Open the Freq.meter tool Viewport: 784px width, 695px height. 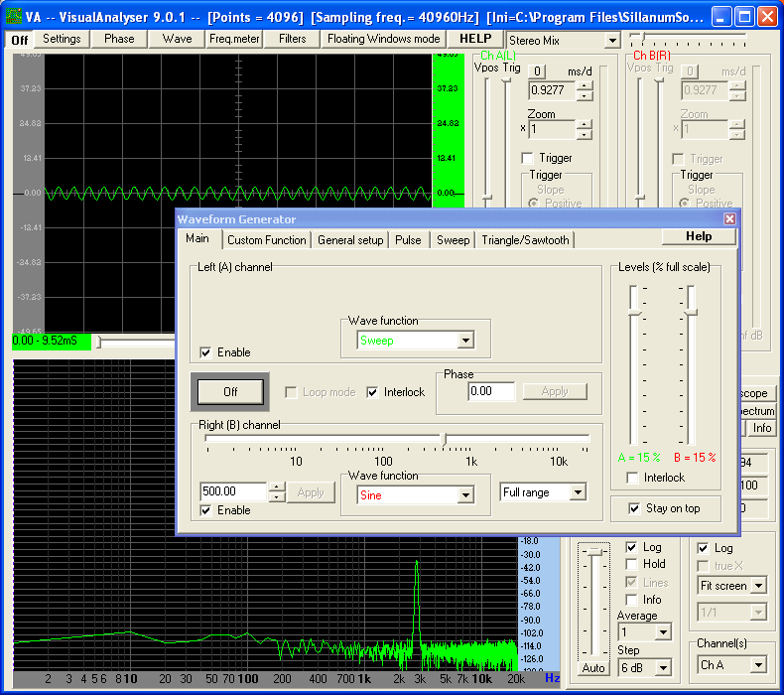coord(234,39)
